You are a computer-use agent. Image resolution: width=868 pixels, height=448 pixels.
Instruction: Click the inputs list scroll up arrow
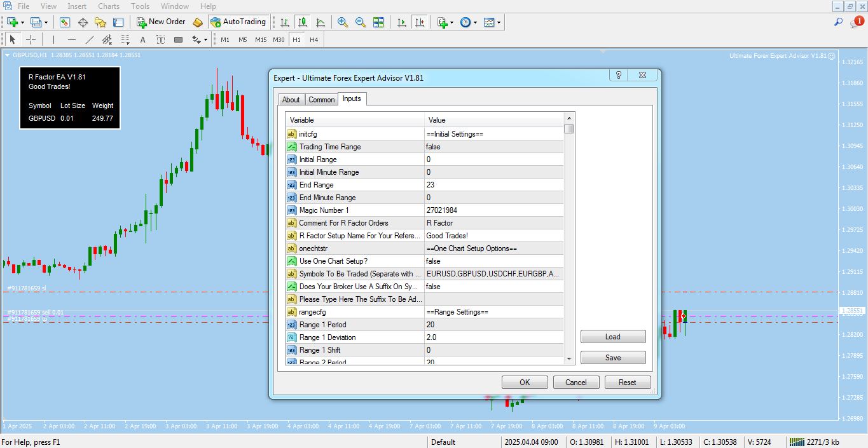[570, 118]
